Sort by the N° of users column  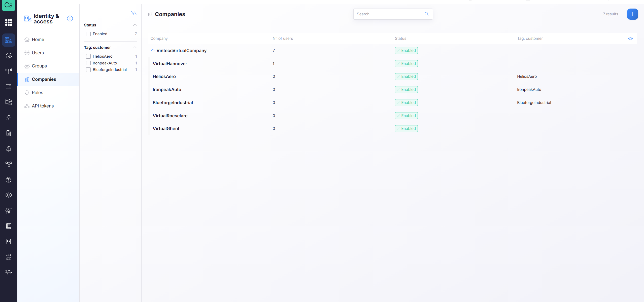283,39
